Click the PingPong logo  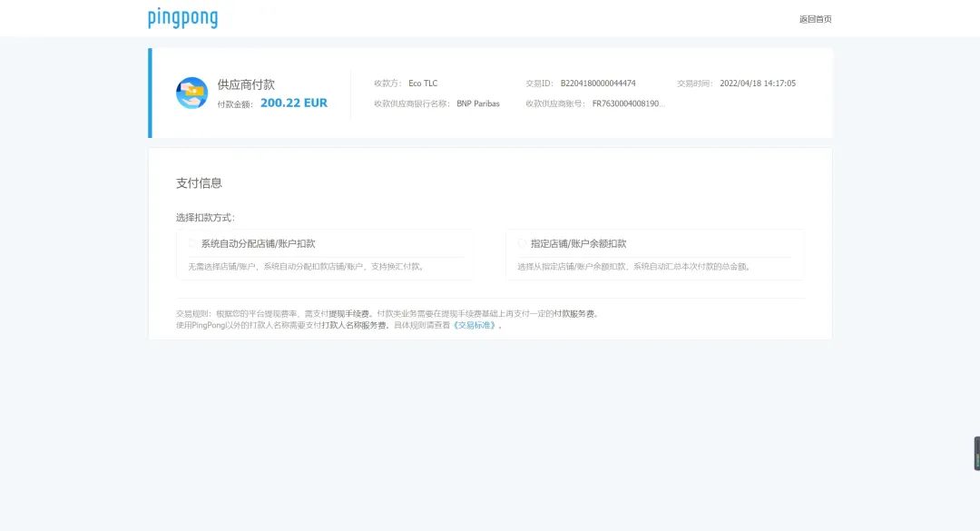[x=182, y=16]
